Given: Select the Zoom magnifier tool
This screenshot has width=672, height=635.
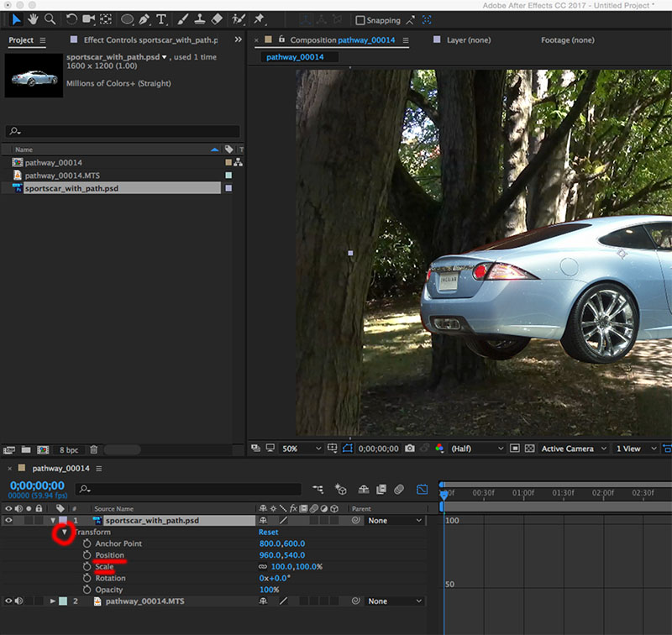Looking at the screenshot, I should click(x=50, y=19).
